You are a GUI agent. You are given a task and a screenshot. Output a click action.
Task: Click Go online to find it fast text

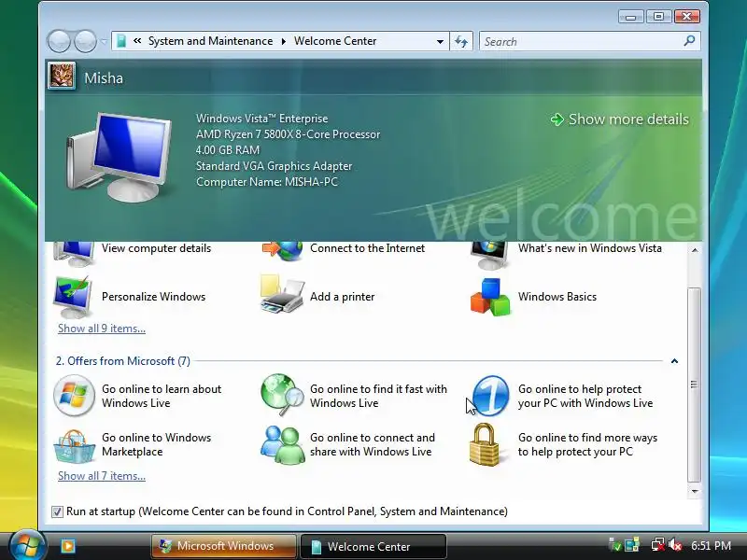click(378, 396)
